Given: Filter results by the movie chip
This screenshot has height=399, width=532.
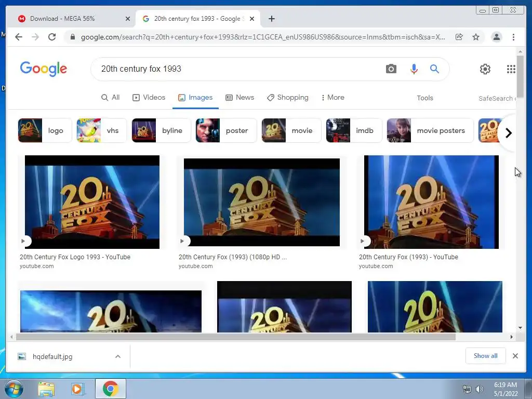Looking at the screenshot, I should [291, 130].
